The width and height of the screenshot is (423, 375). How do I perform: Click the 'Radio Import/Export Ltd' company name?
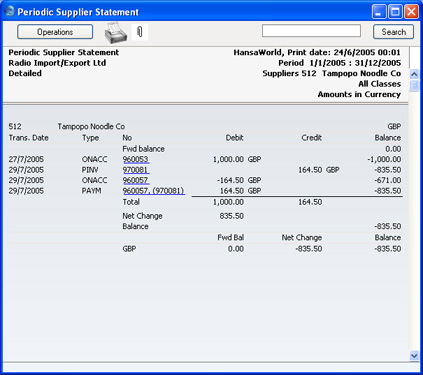coord(57,63)
